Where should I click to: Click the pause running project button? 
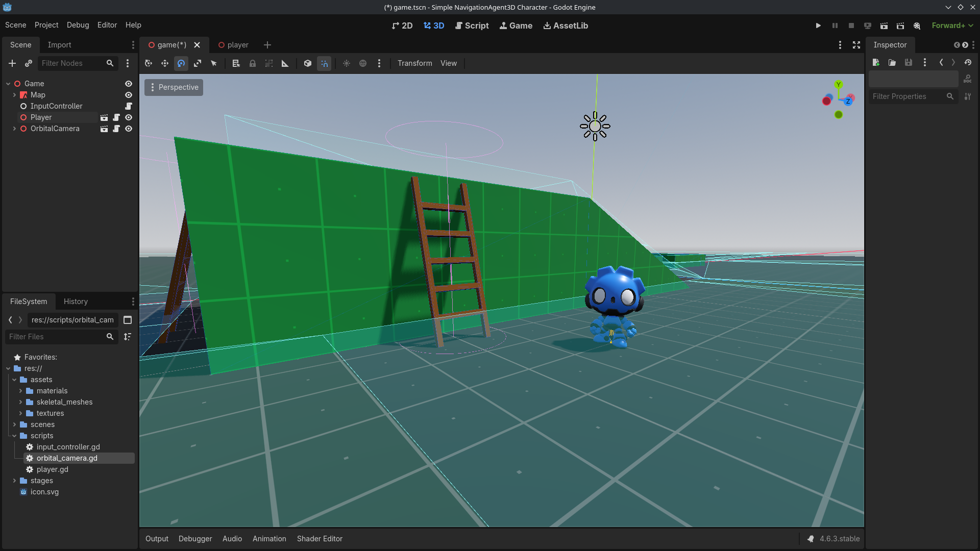click(835, 26)
